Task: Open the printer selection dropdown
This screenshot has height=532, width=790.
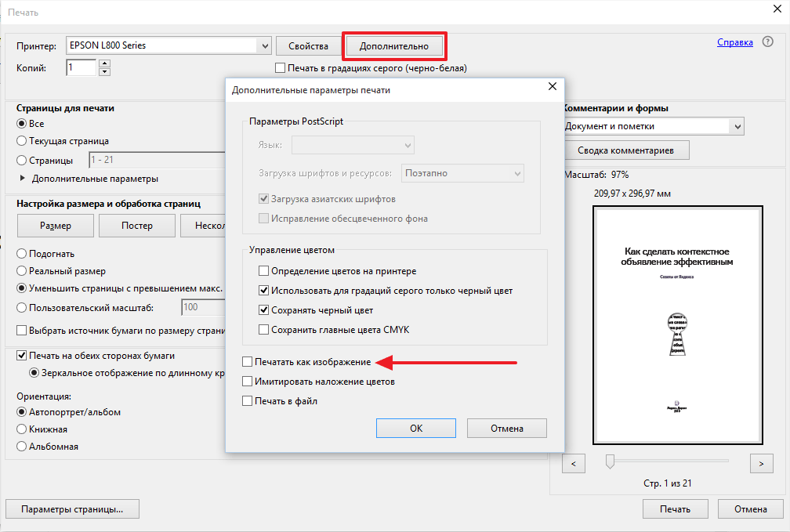Action: tap(264, 45)
